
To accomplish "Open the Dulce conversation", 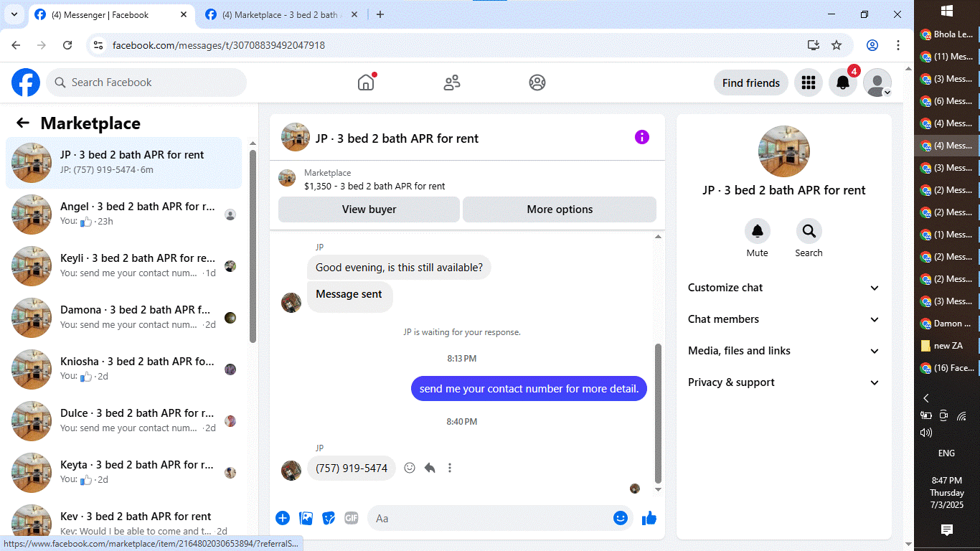I will (123, 421).
